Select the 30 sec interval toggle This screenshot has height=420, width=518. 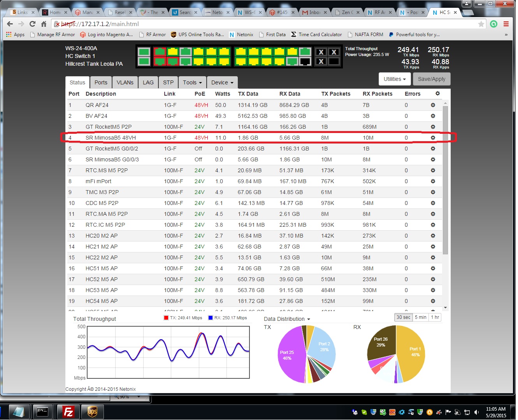coord(403,317)
